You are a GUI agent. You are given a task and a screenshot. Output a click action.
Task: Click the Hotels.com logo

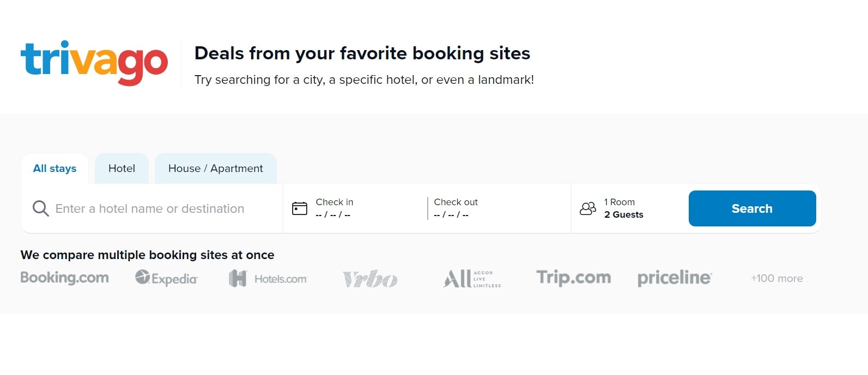267,278
